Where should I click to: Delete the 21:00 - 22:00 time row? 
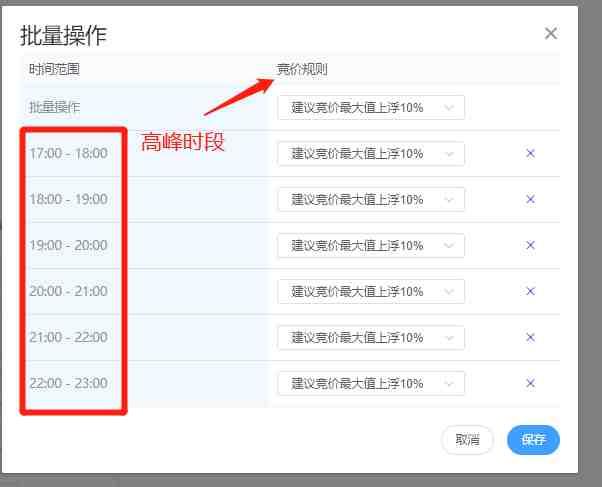tap(530, 337)
